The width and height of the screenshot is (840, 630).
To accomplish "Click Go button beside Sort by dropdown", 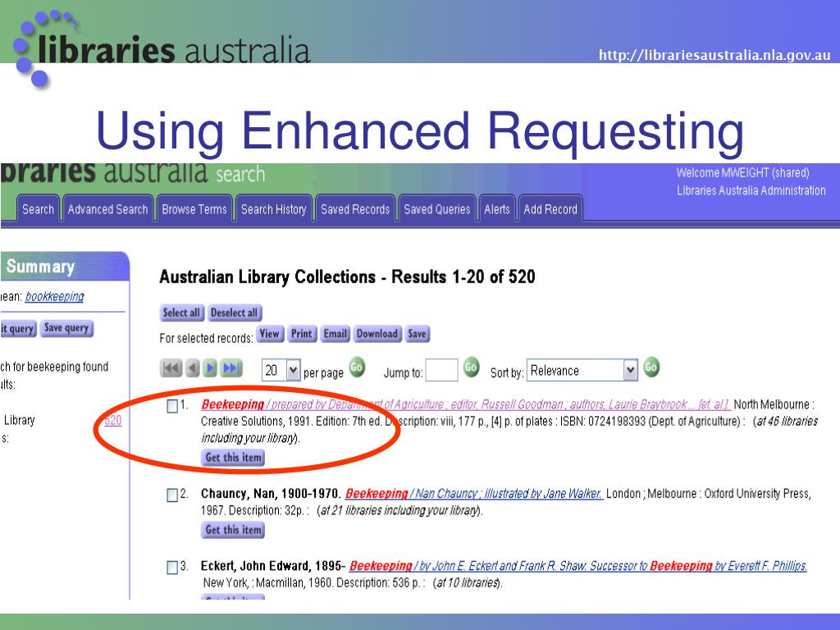I will (651, 367).
